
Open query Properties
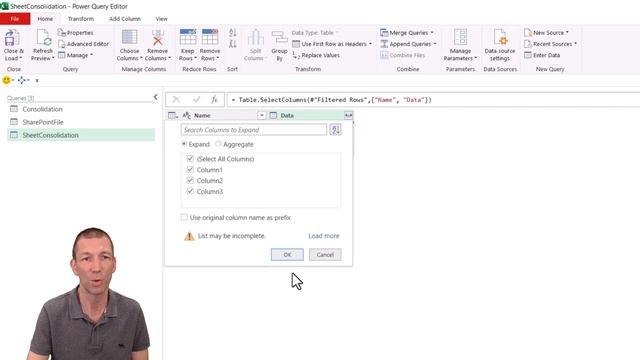coord(76,33)
